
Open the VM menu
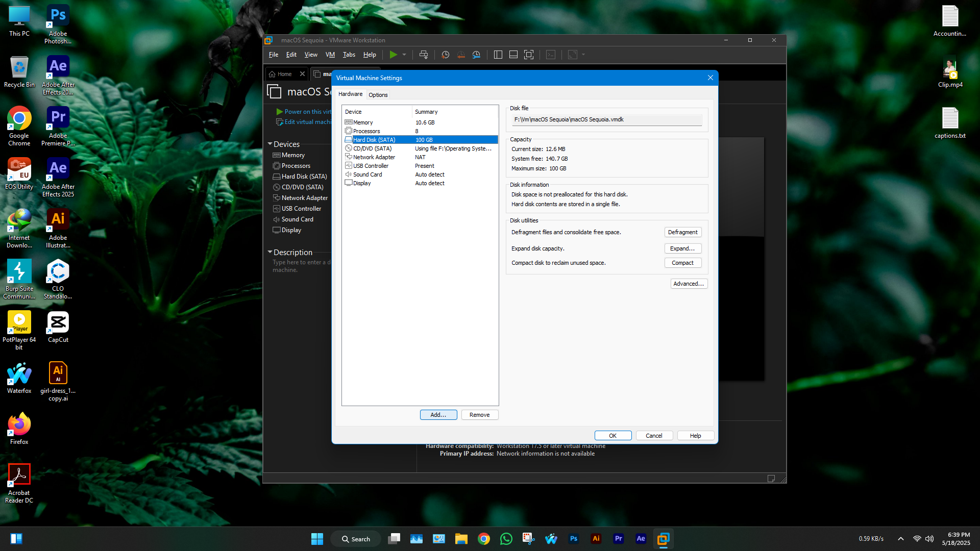tap(330, 55)
